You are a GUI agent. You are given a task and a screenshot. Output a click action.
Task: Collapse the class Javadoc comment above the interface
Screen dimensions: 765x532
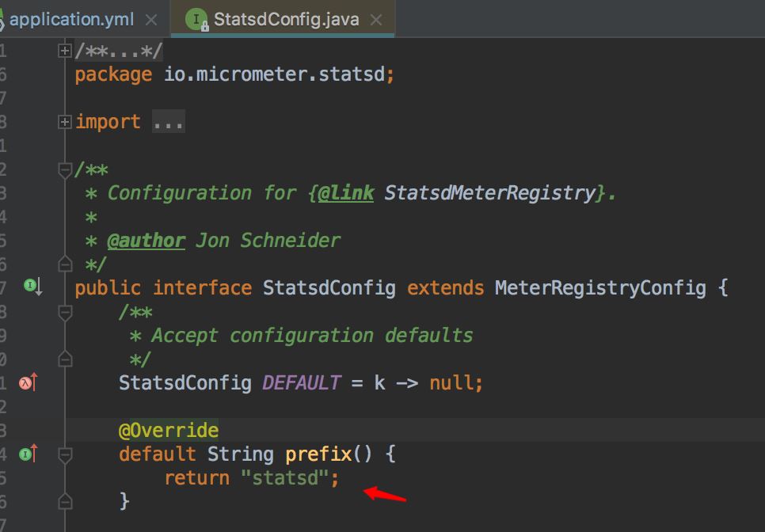pyautogui.click(x=65, y=169)
